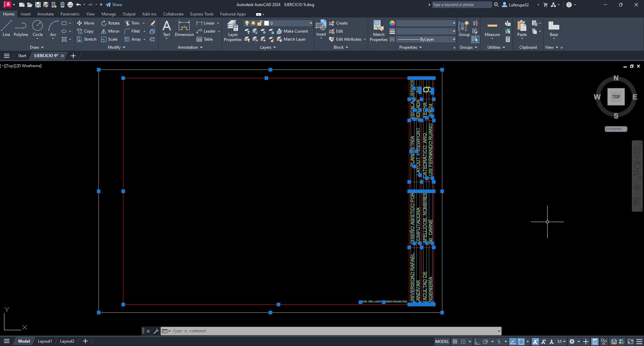Select the Line drawing tool
The height and width of the screenshot is (346, 644).
coord(6,29)
